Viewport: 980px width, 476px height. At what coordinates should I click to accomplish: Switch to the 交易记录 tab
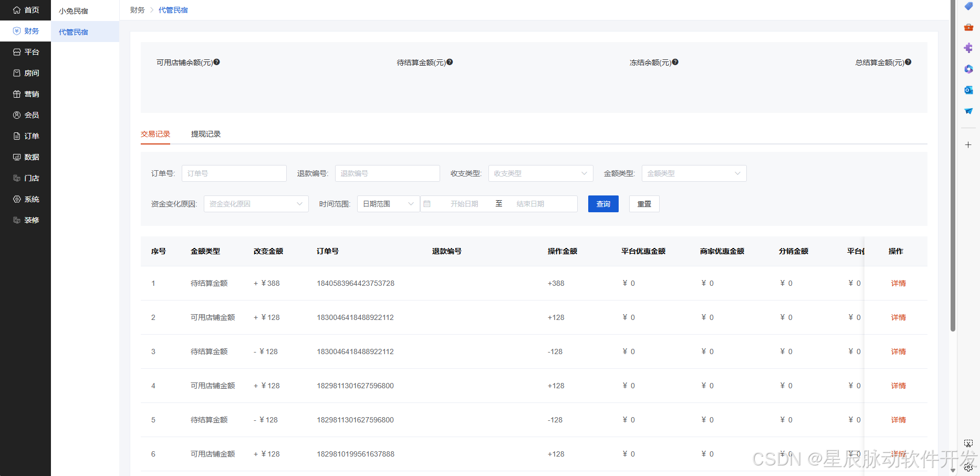(155, 134)
